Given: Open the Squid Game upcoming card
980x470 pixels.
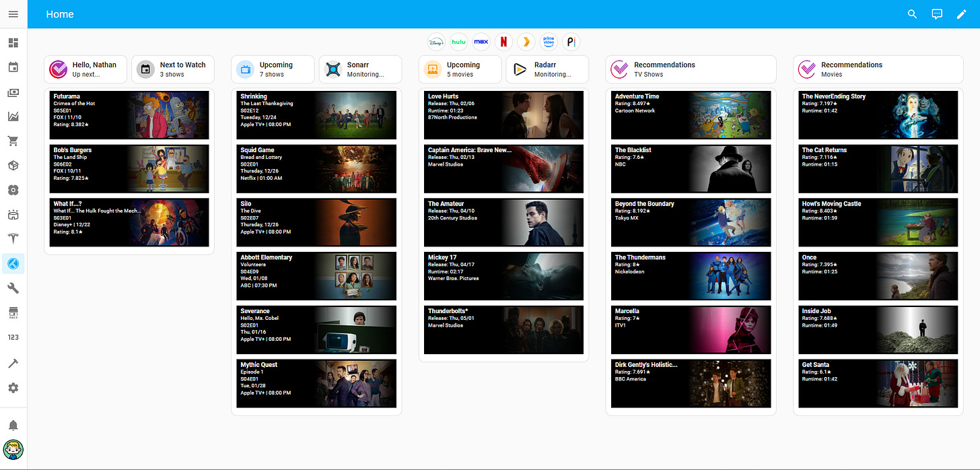Looking at the screenshot, I should (x=316, y=168).
